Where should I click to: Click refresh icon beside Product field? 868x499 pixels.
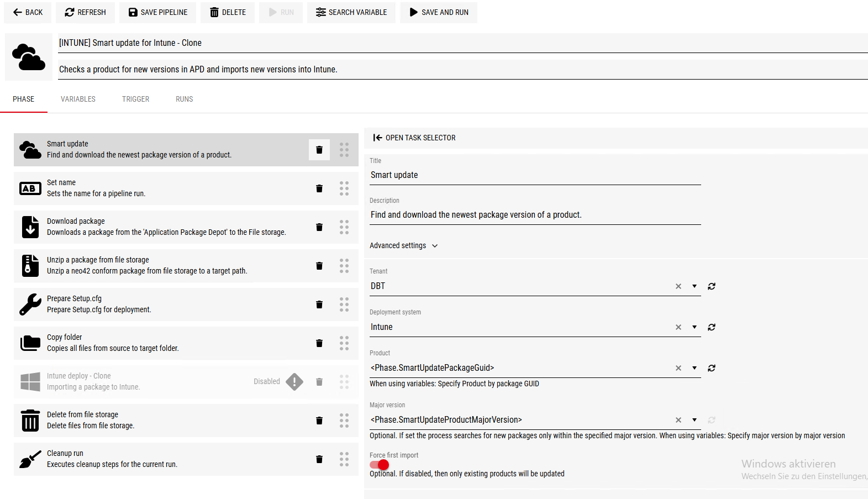[x=712, y=368]
